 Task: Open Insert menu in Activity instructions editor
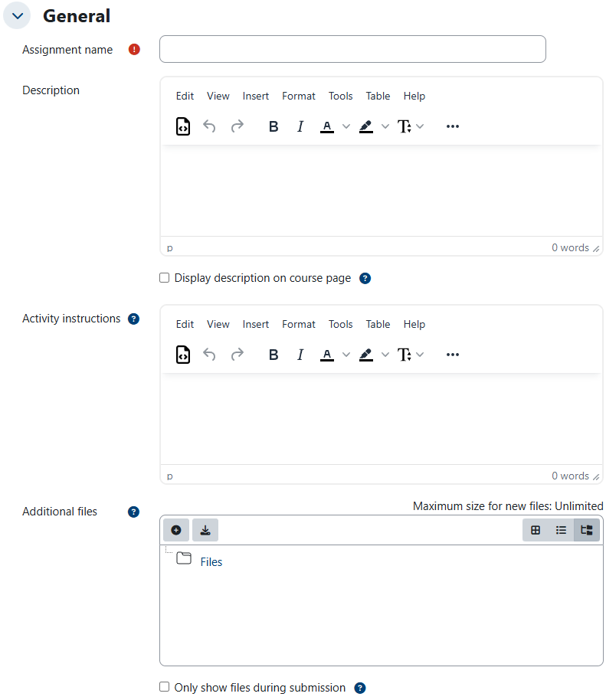click(x=255, y=324)
